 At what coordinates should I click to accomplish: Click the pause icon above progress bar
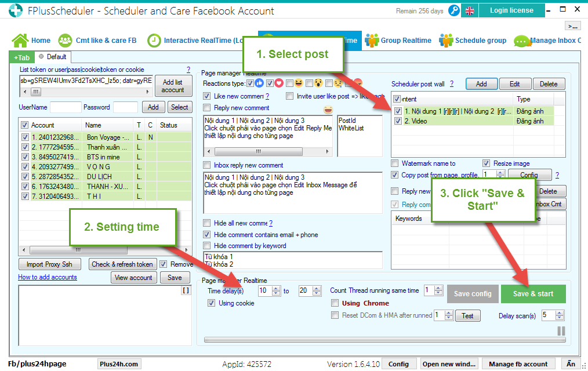(x=561, y=331)
